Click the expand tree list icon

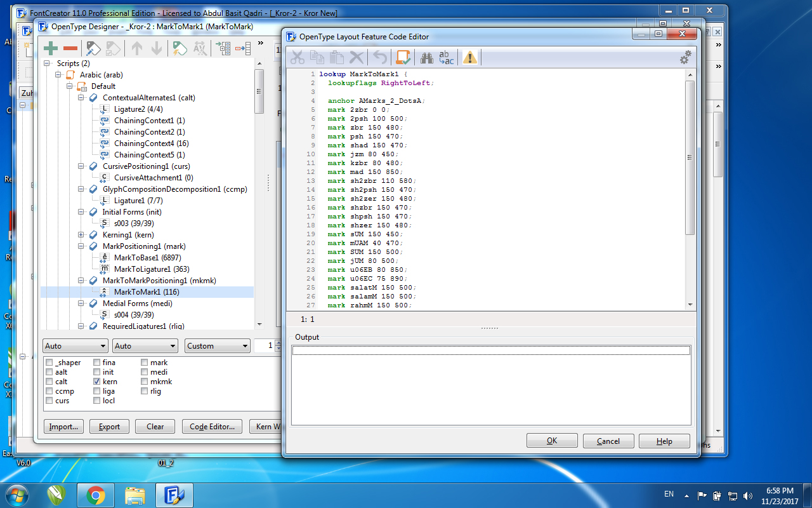(223, 48)
